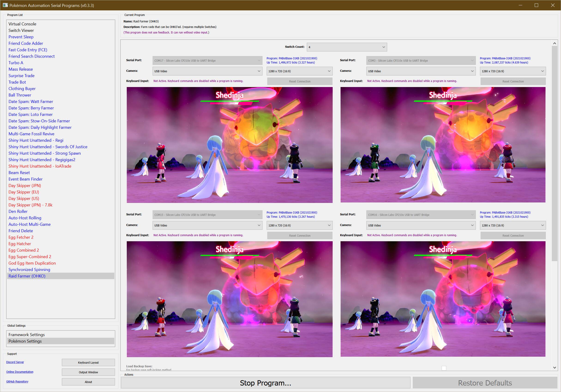This screenshot has width=561, height=392.
Task: Open the Discord Server link
Action: [x=15, y=362]
